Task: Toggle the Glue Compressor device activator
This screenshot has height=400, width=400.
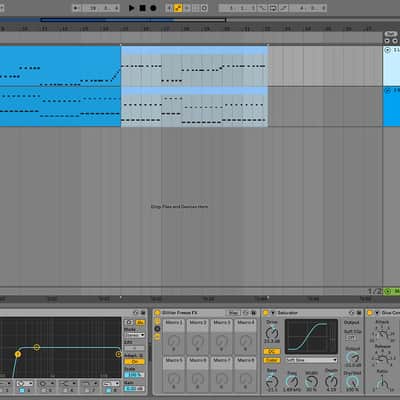Action: pos(370,313)
